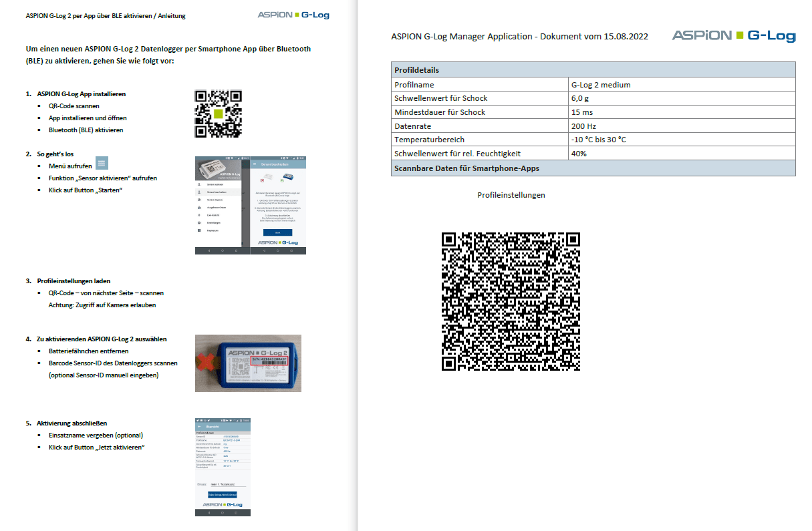Click the bullet "Einsatzname vergeben (optional)"
The image size is (812, 531).
pyautogui.click(x=96, y=435)
